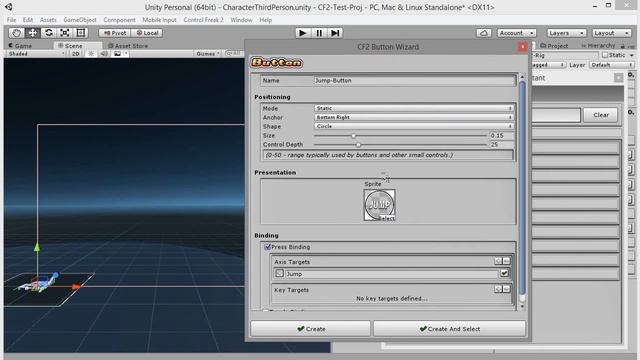Toggle 2D scene view mode
This screenshot has height=360, width=640.
pyautogui.click(x=76, y=54)
